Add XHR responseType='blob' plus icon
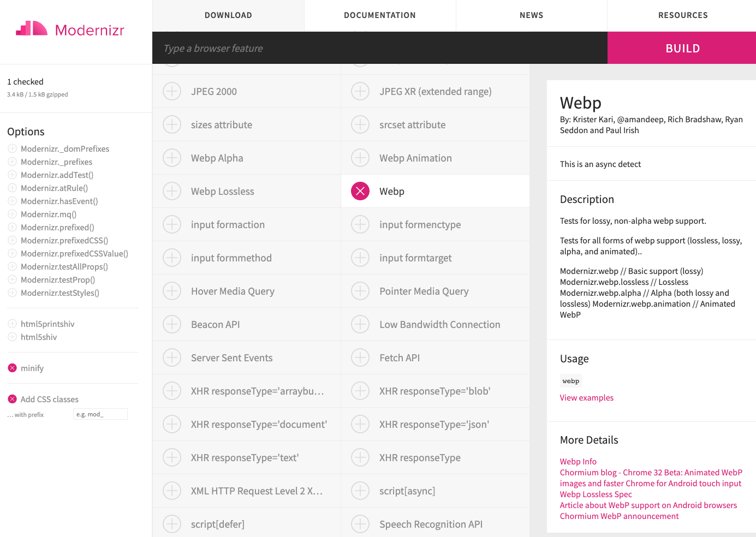Viewport: 756px width, 537px height. (x=360, y=391)
